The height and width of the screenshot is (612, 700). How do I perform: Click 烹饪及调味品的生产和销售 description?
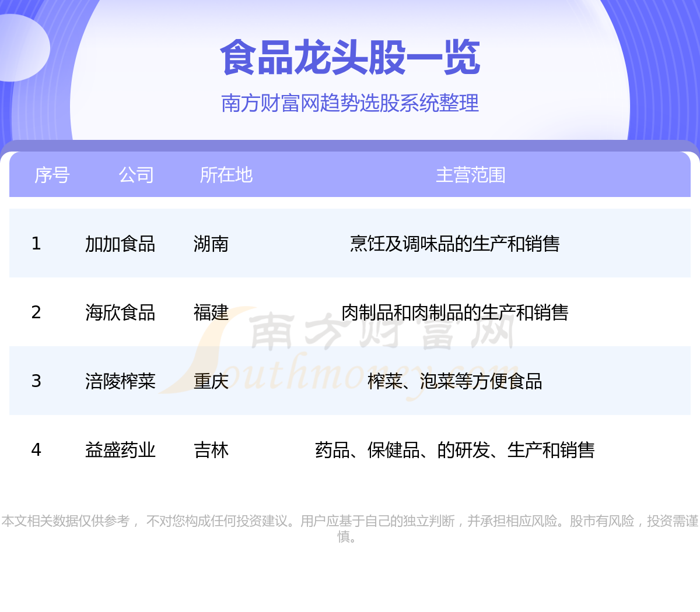click(x=455, y=244)
